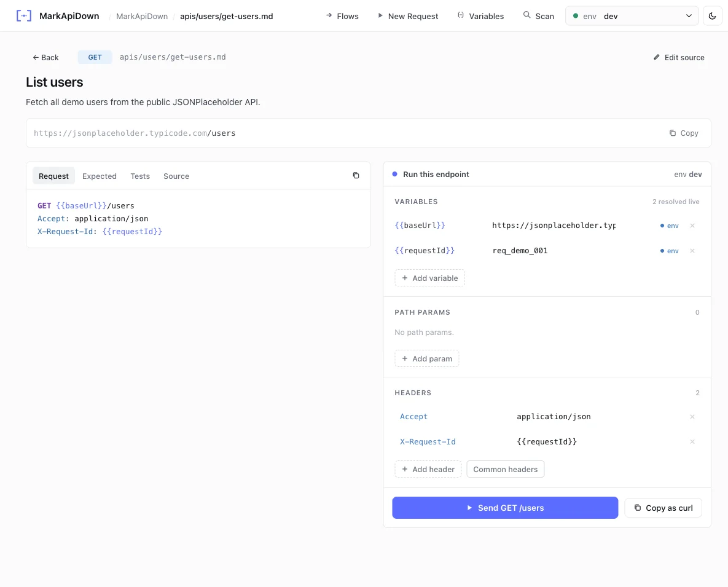Image resolution: width=728 pixels, height=587 pixels.
Task: Open Common headers list
Action: pos(505,469)
